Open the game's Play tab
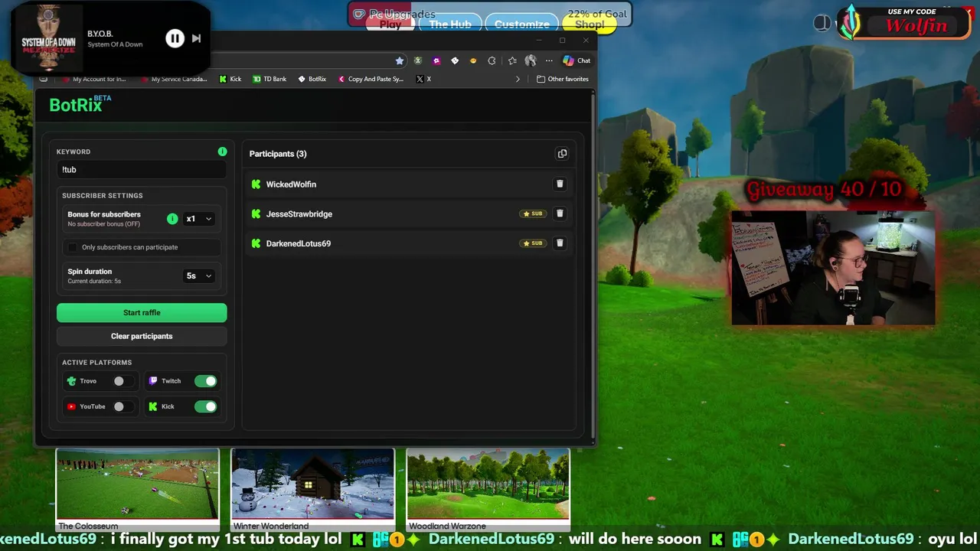The image size is (980, 551). [x=390, y=24]
